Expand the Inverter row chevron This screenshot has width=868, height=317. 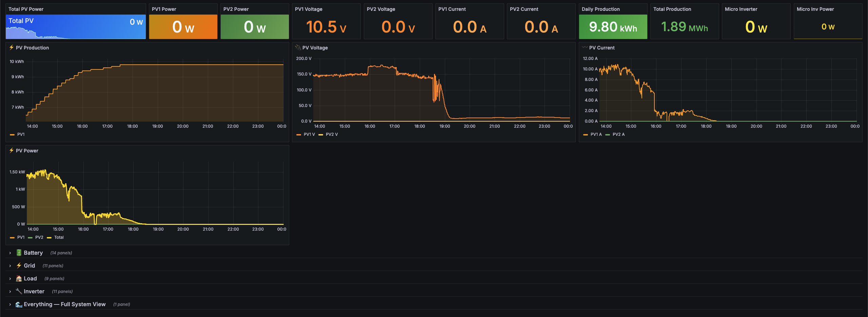[10, 292]
